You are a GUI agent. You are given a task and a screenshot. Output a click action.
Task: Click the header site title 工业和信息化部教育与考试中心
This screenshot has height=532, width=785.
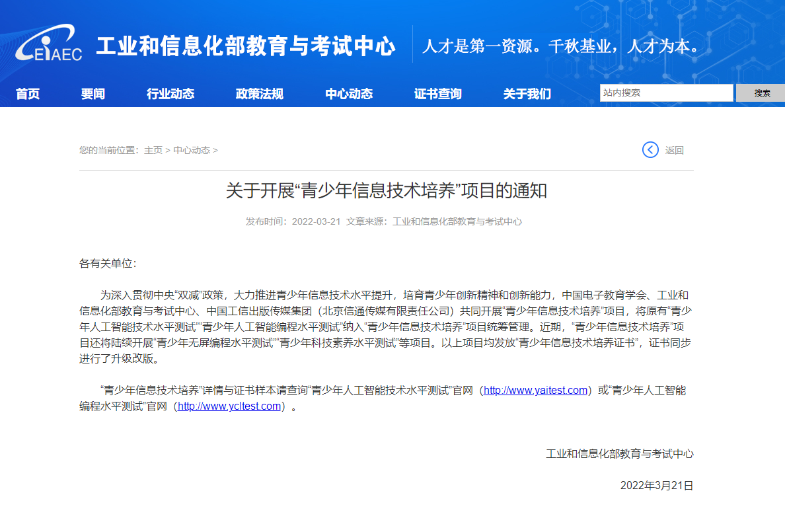pyautogui.click(x=246, y=46)
